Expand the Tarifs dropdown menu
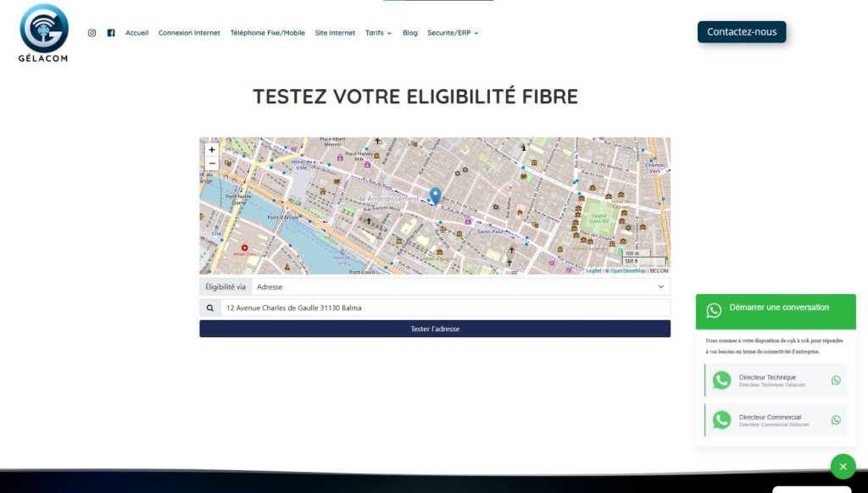Image resolution: width=868 pixels, height=493 pixels. [x=378, y=33]
